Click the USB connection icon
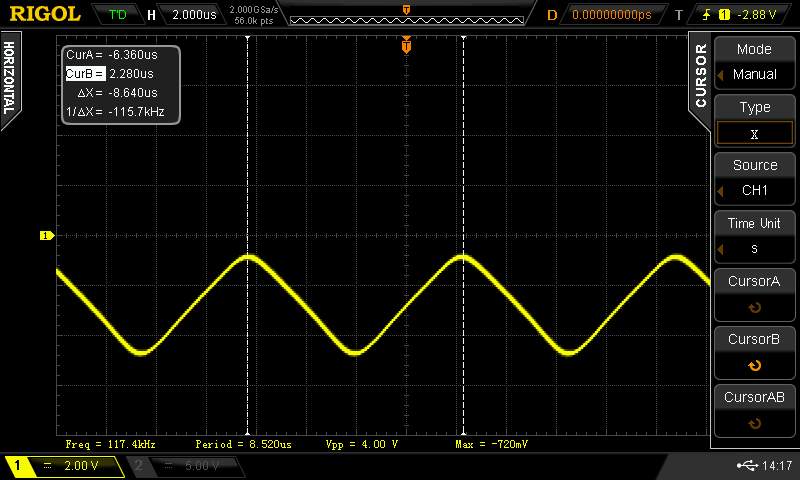The image size is (800, 480). point(746,465)
